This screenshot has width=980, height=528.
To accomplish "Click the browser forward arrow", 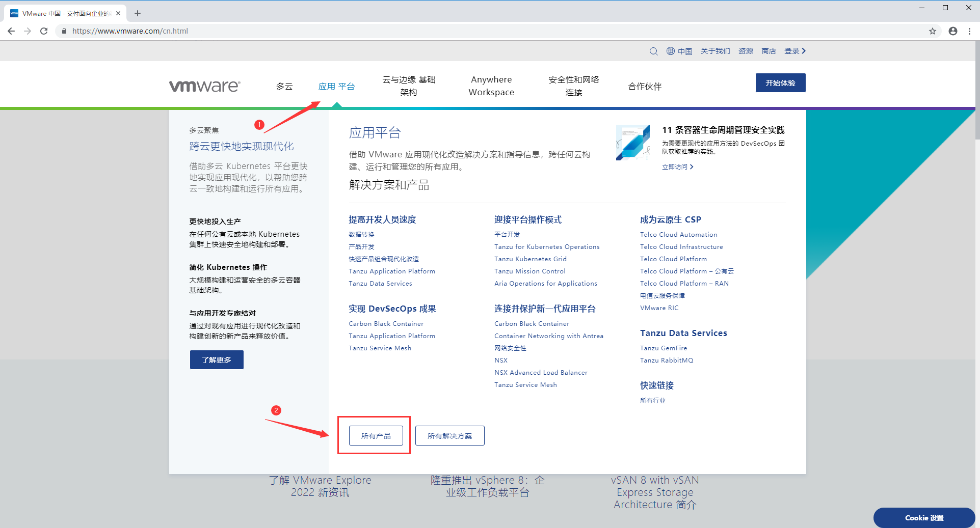I will 28,31.
